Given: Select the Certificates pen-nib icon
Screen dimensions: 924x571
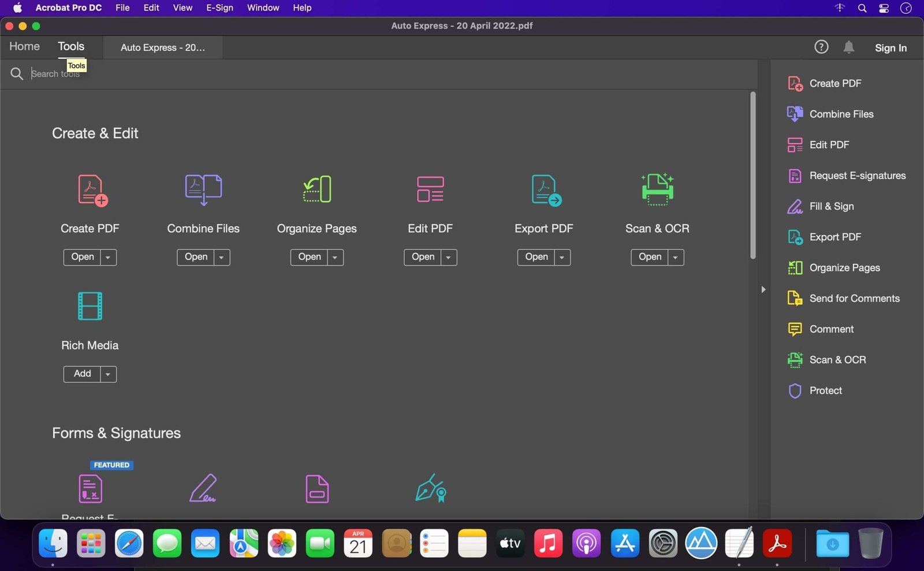Looking at the screenshot, I should click(430, 488).
